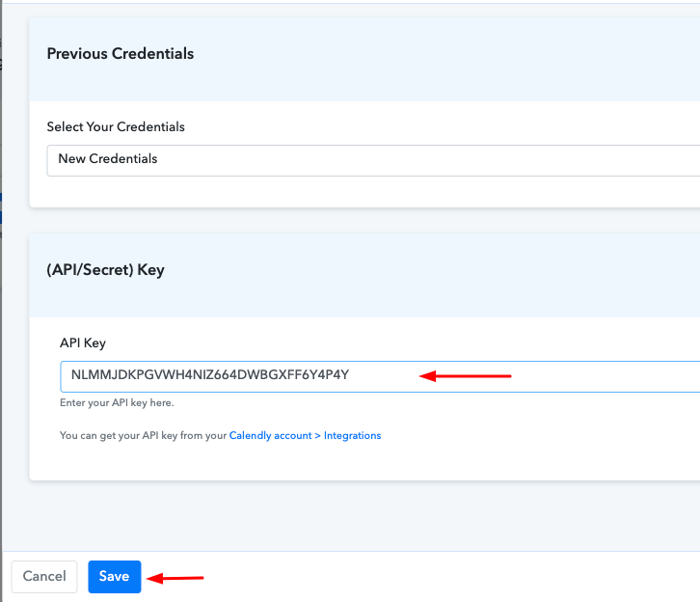Open the Select Your Credentials dropdown
Viewport: 700px width, 602px height.
(373, 160)
